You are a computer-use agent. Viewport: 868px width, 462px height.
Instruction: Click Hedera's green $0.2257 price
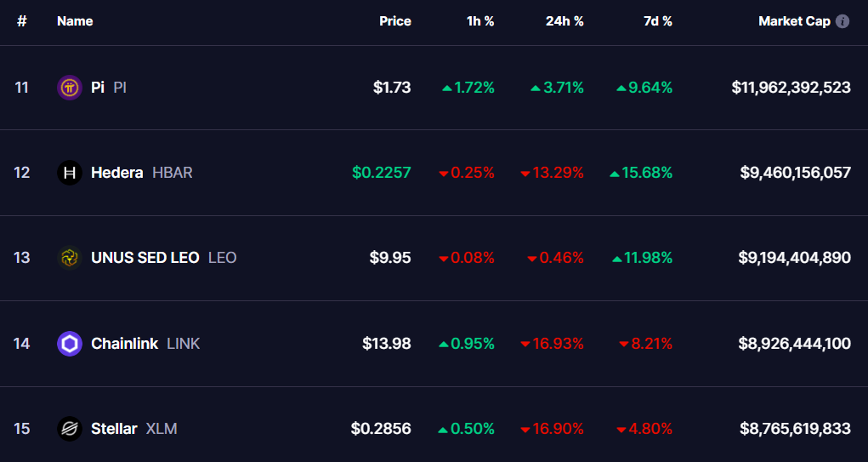(x=381, y=173)
